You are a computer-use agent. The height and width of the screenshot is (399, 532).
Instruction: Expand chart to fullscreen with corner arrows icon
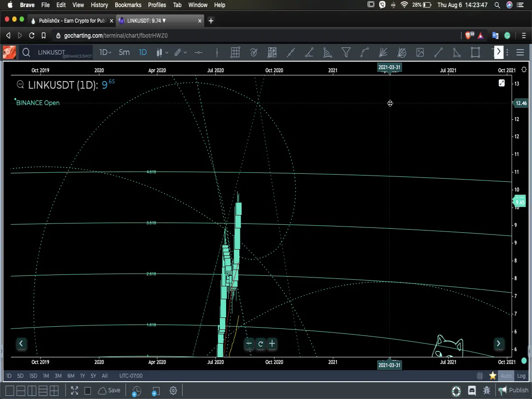pos(501,83)
